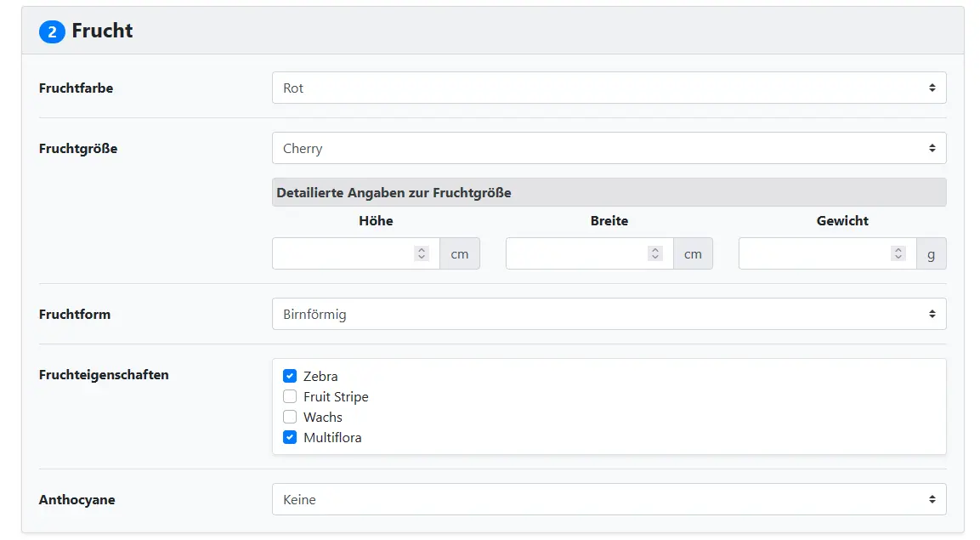Click the blue step 2 badge

tap(52, 31)
